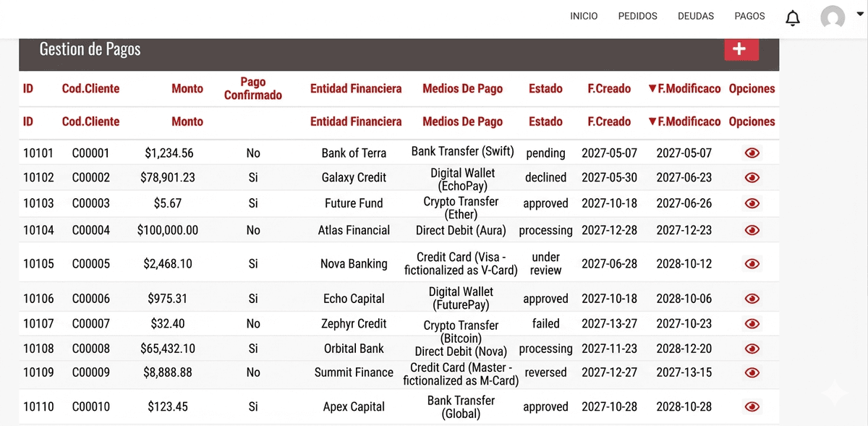Screen dimensions: 868x426
Task: Open eye icon for Atlas Financial row
Action: 752,231
